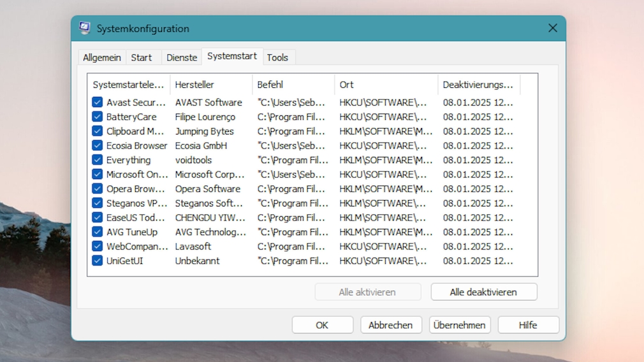This screenshot has width=644, height=362.
Task: Uncheck the Opera Browser startup checkbox
Action: [x=98, y=189]
